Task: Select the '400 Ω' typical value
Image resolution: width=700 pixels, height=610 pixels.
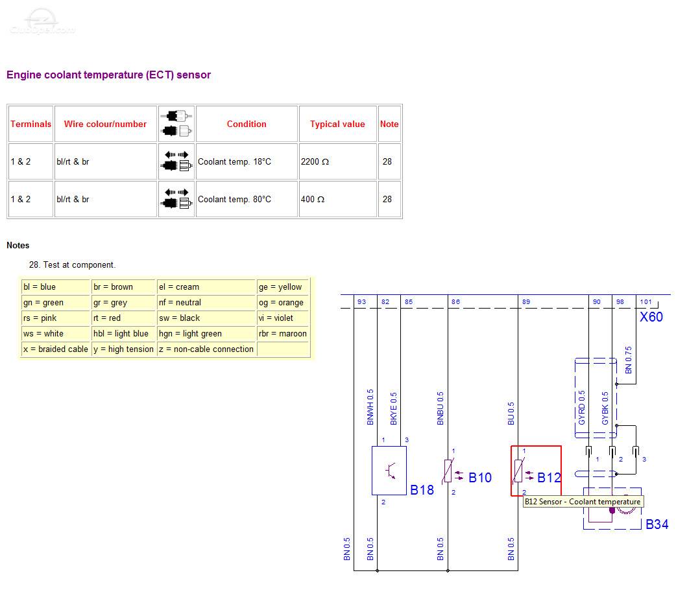Action: click(313, 199)
